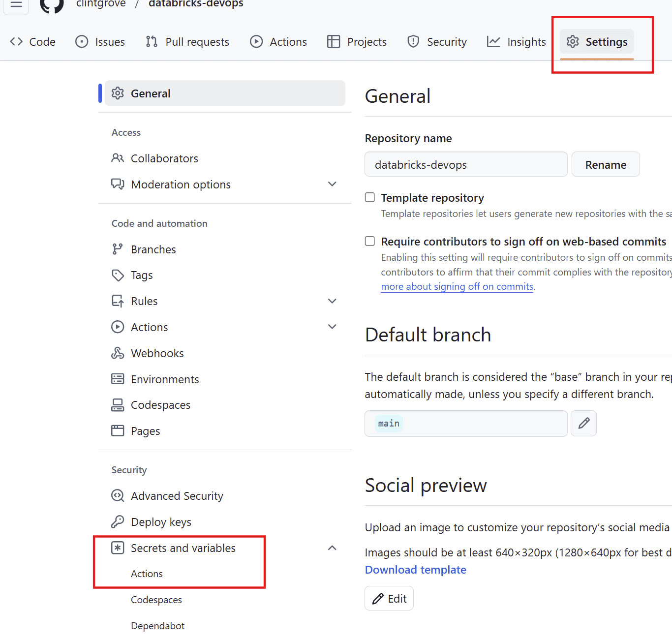The height and width of the screenshot is (641, 672).
Task: Open the Download template link
Action: tap(415, 570)
